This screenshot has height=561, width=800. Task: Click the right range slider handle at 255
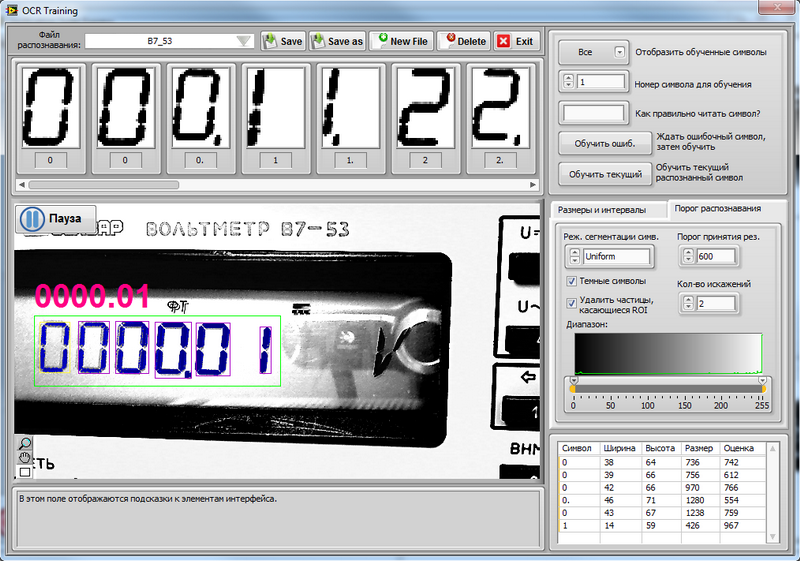[x=762, y=381]
